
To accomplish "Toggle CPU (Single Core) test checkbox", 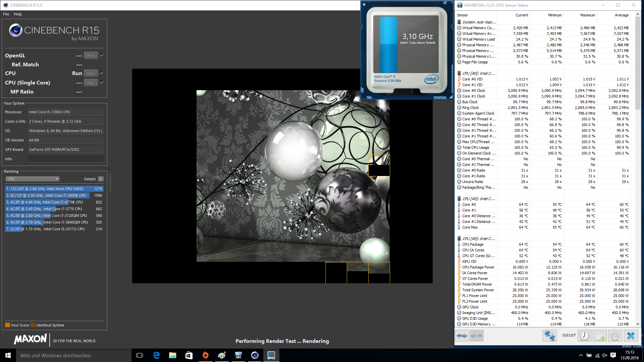I will [102, 82].
